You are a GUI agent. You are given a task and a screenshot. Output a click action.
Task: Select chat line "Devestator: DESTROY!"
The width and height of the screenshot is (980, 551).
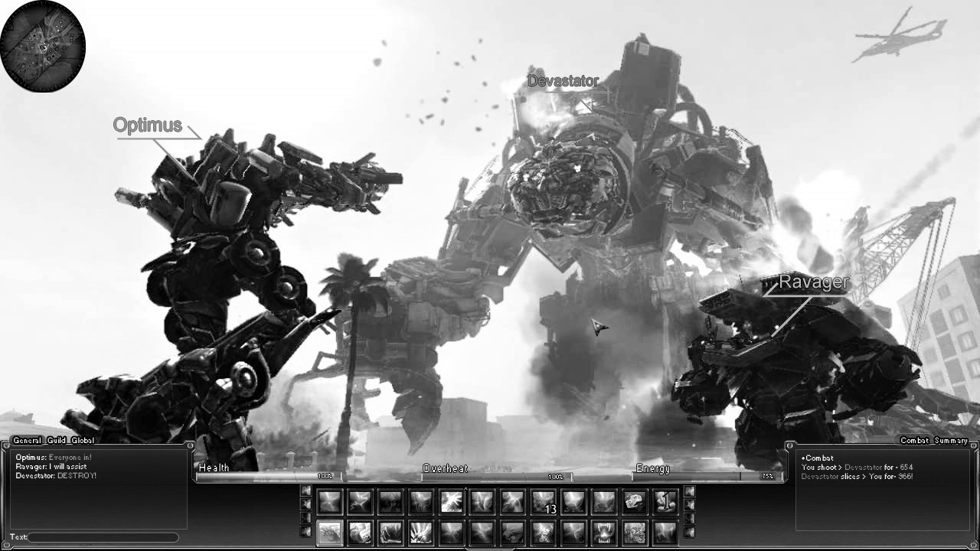(x=56, y=476)
